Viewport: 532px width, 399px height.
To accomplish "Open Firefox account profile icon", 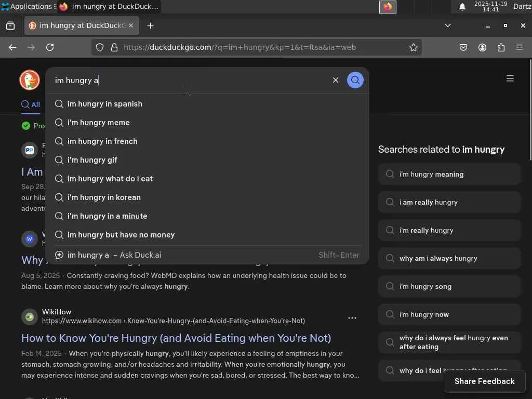I will click(x=482, y=47).
